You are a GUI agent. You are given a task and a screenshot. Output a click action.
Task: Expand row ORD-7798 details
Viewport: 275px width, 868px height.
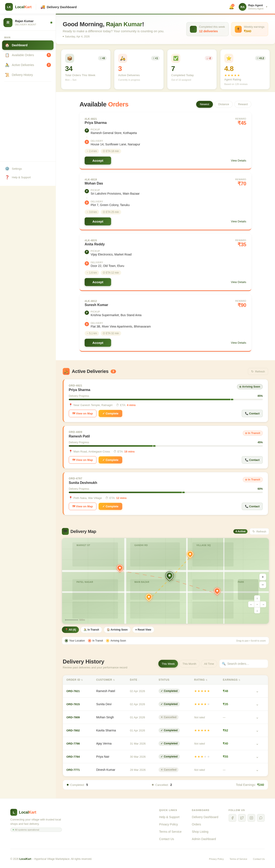coord(257,744)
